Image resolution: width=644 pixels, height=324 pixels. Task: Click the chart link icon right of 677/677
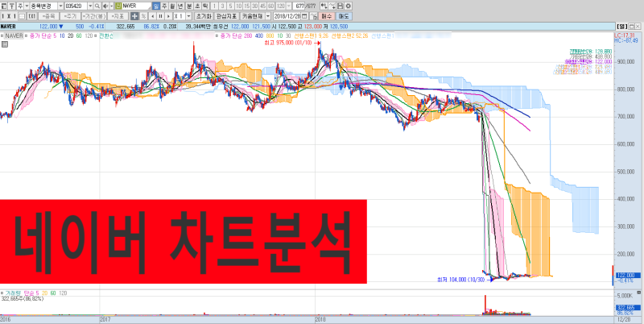324,6
